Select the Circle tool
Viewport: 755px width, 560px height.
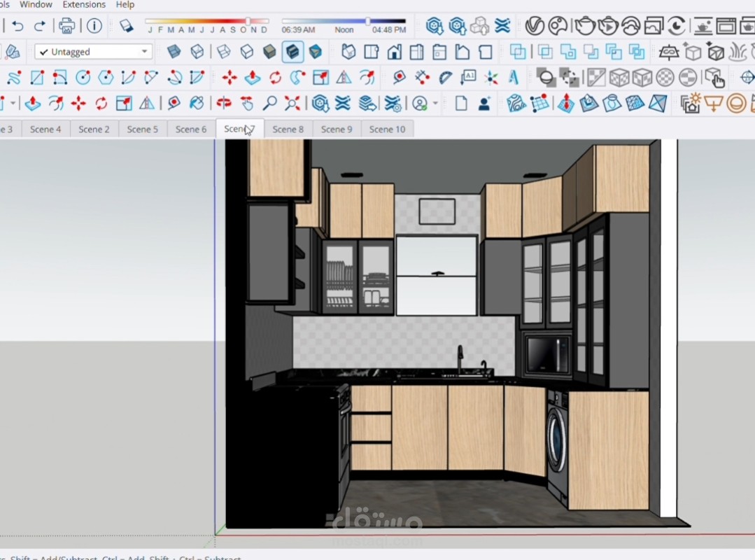pos(83,78)
